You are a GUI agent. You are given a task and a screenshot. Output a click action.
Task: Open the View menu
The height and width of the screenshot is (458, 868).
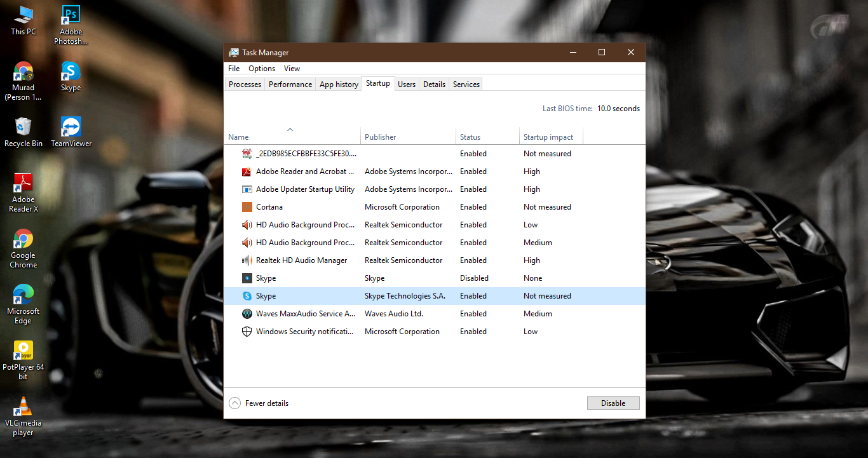click(x=292, y=69)
